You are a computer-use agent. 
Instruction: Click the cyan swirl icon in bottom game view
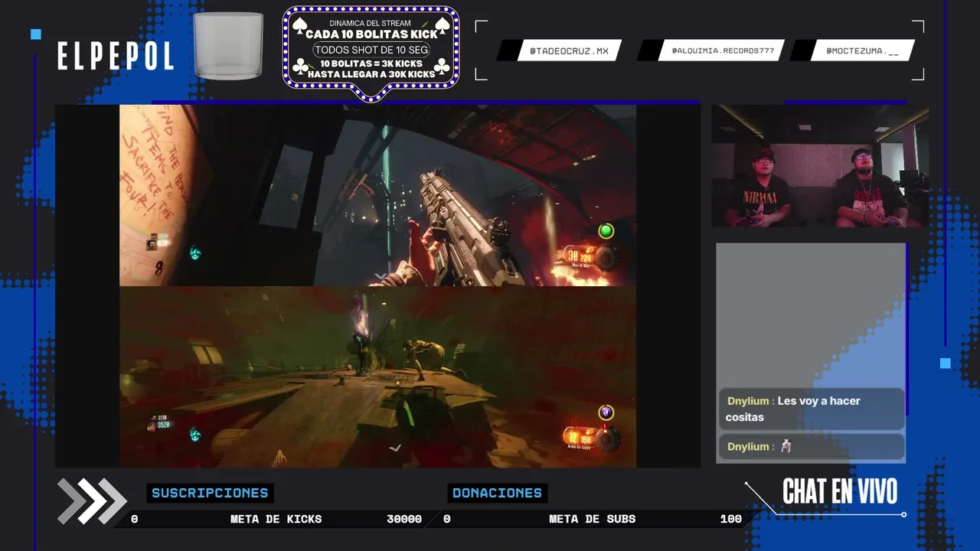[x=195, y=435]
